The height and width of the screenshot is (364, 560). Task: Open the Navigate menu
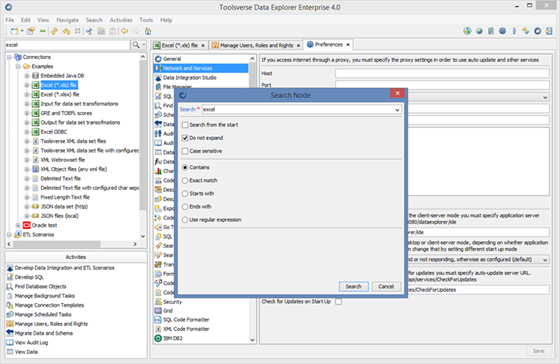(x=68, y=20)
